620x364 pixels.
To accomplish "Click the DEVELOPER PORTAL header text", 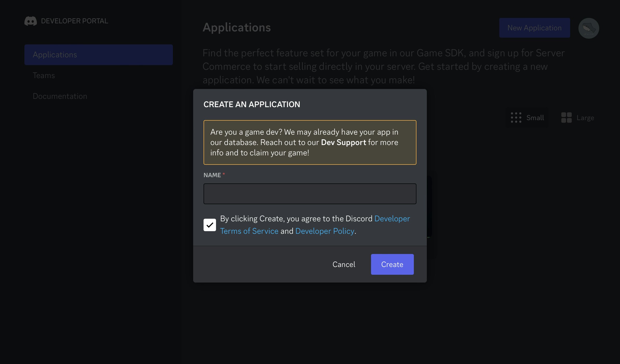I will (75, 21).
